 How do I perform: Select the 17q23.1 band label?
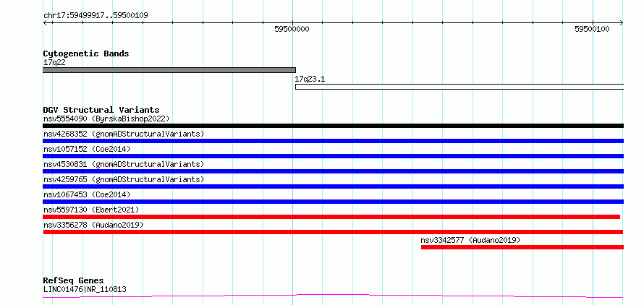(x=310, y=79)
